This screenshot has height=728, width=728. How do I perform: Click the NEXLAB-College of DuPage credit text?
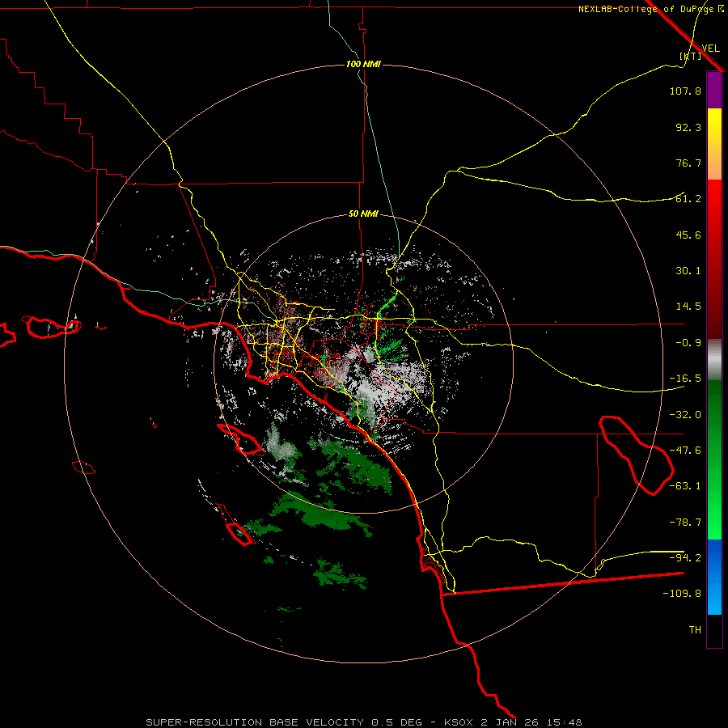pos(651,9)
